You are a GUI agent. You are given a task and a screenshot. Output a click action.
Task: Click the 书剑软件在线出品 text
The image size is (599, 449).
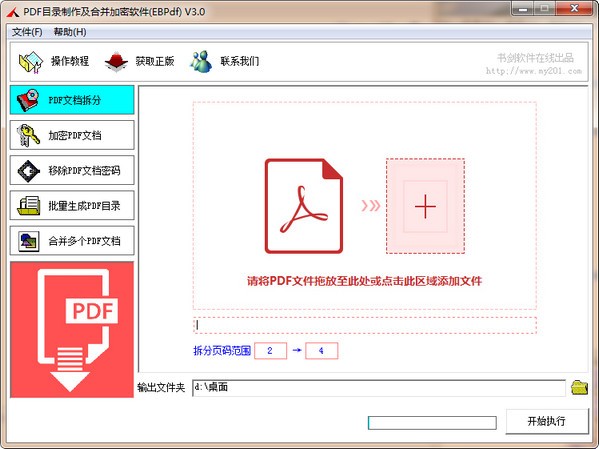point(535,58)
